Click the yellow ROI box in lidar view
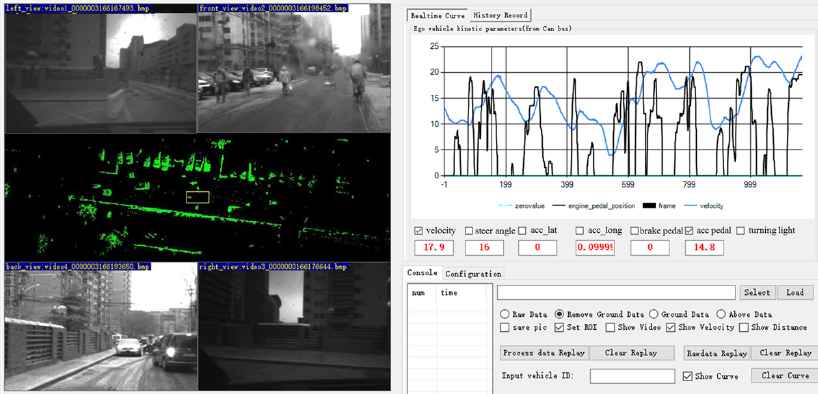This screenshot has width=818, height=394. (x=198, y=197)
